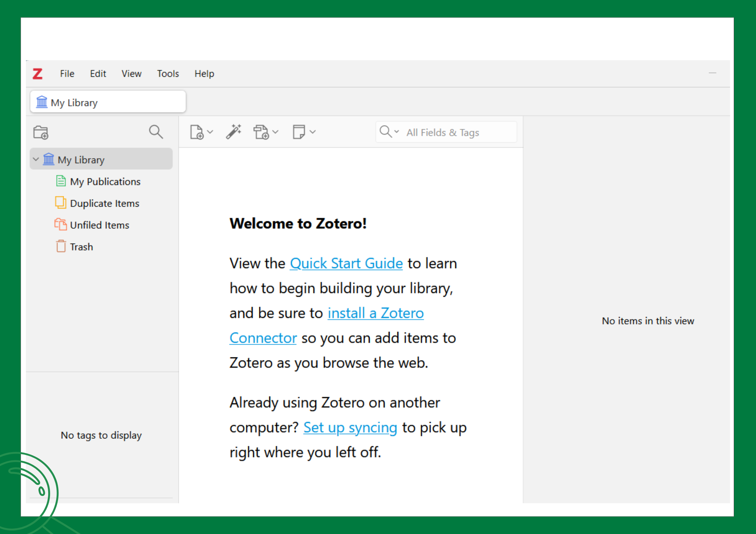Open the Add Attachment dropdown arrow
Viewport: 756px width, 534px height.
coord(275,132)
